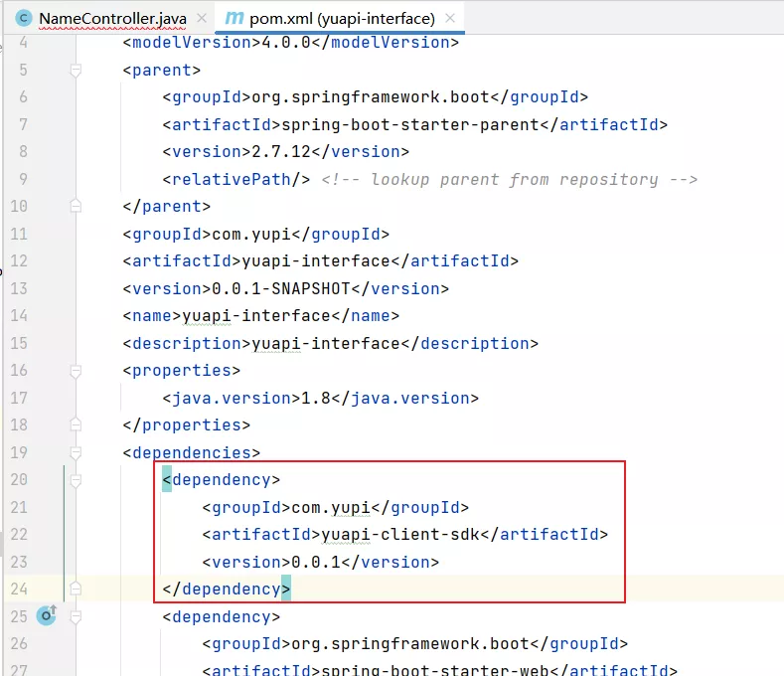The height and width of the screenshot is (676, 784).
Task: Click the fold end marker on line 18
Action: [x=76, y=424]
